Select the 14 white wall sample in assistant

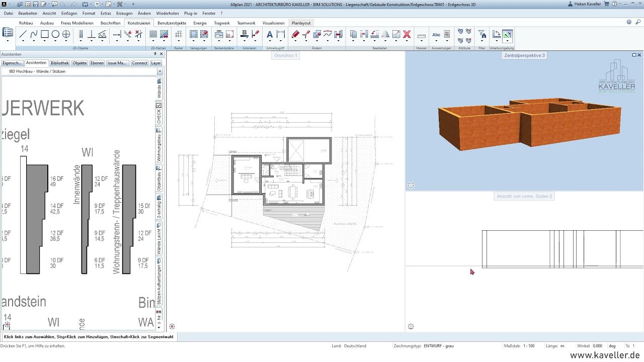23,215
